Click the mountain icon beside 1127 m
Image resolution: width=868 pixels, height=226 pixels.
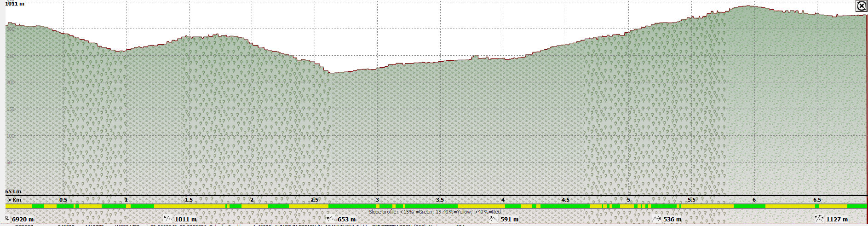pos(819,219)
